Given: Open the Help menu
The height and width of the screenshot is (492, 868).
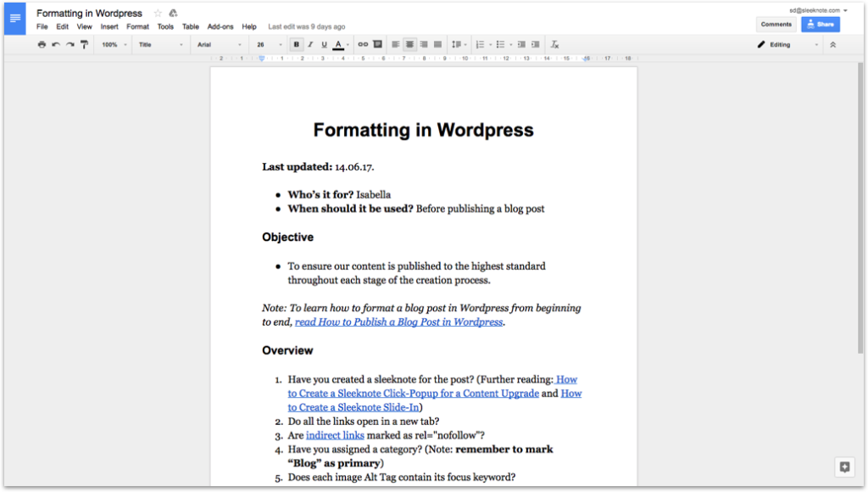Looking at the screenshot, I should click(249, 26).
